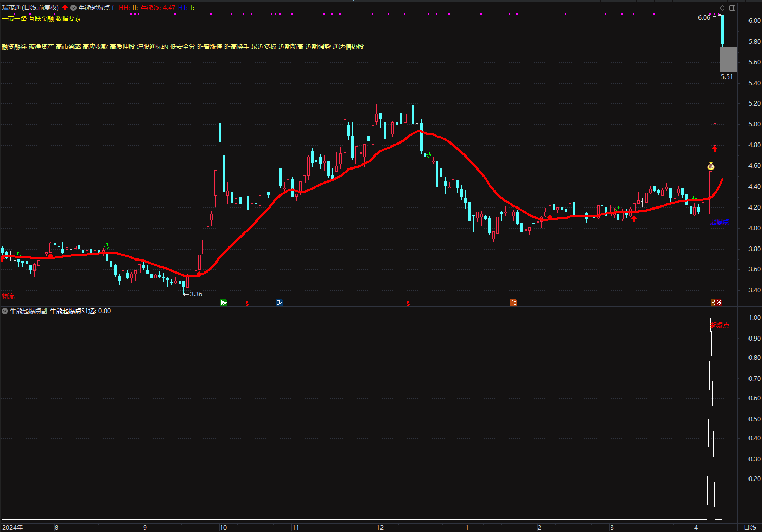The height and width of the screenshot is (532, 762).
Task: Click the red 起爆点 signal label
Action: [720, 326]
